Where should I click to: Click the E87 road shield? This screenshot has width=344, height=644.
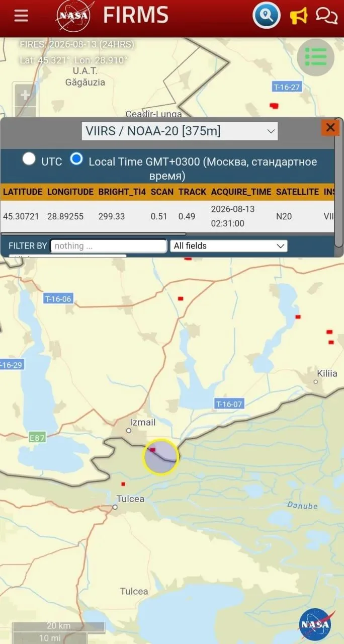pyautogui.click(x=37, y=438)
